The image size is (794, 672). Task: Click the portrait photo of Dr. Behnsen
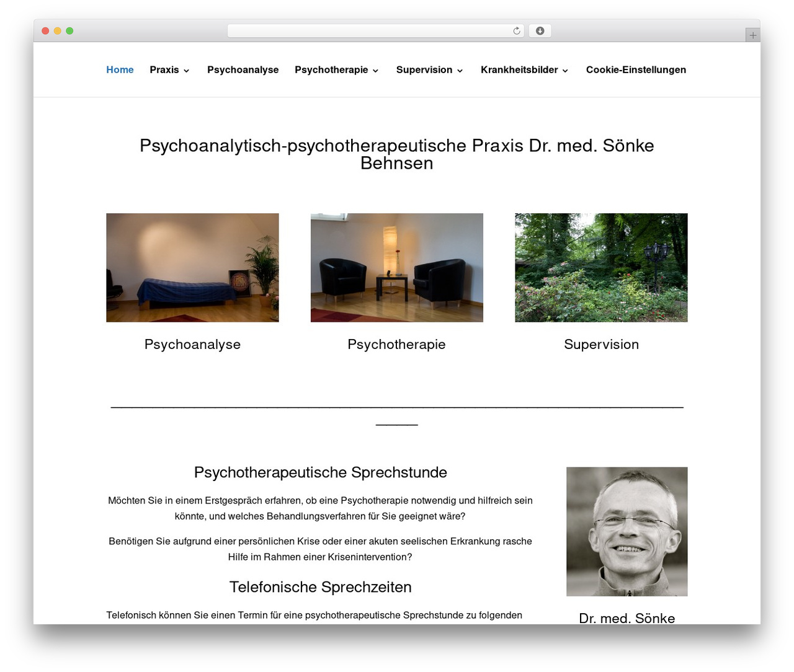click(627, 532)
